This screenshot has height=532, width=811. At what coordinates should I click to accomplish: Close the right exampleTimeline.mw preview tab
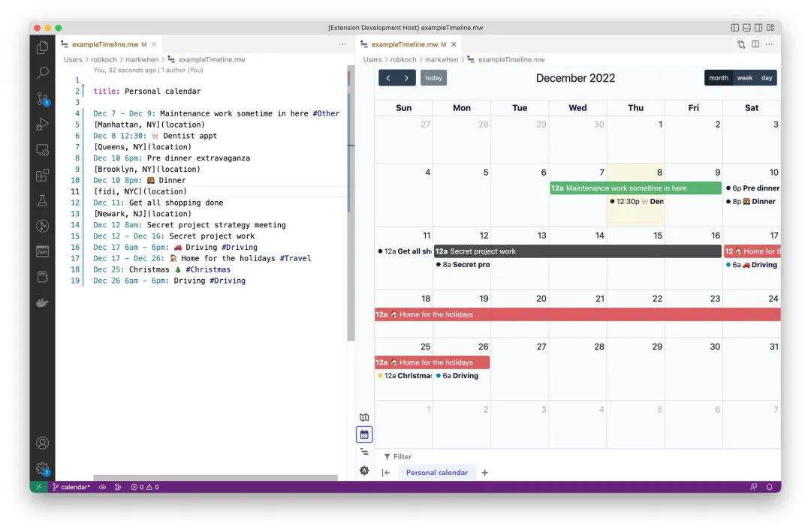[x=454, y=44]
